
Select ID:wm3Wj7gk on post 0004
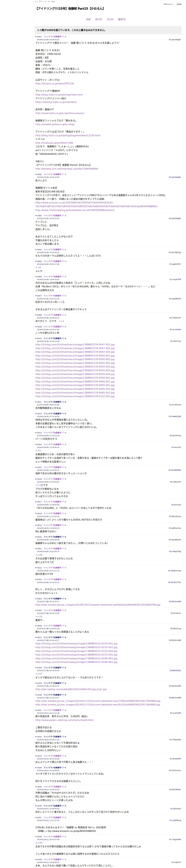pos(175,252)
